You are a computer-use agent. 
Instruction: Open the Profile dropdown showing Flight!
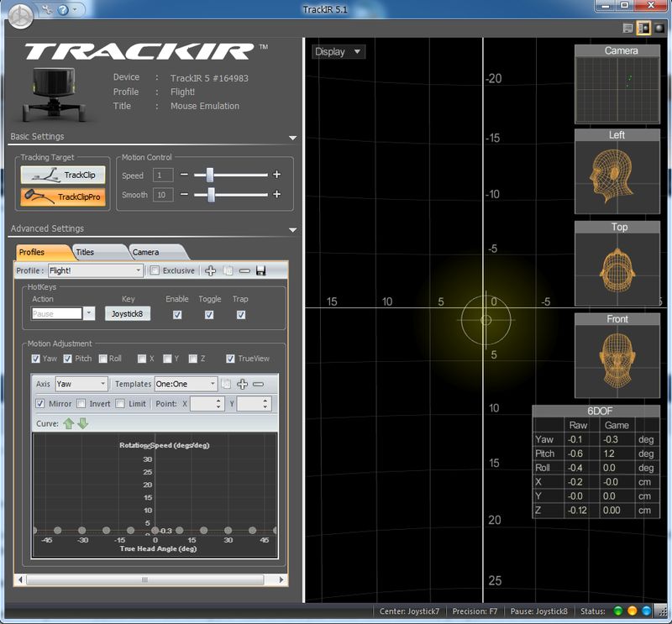pos(95,270)
